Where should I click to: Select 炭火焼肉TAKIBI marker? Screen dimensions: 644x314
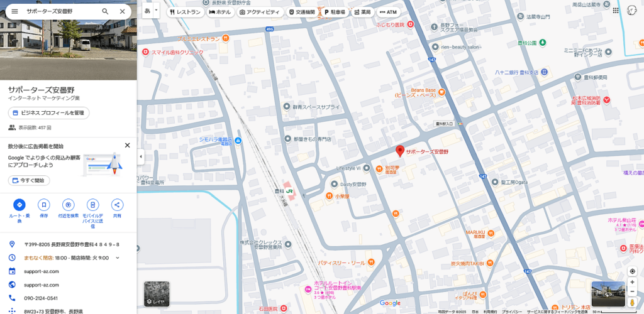[x=489, y=263]
